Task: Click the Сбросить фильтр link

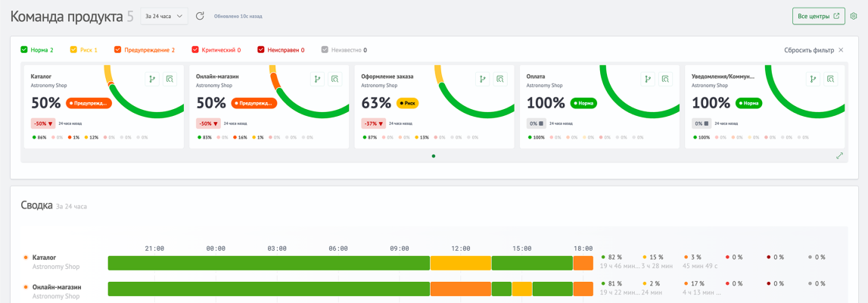Action: click(x=809, y=50)
